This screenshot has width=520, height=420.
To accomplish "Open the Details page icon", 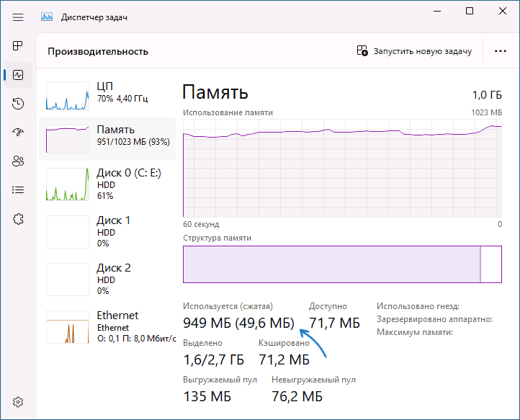I will coord(18,189).
